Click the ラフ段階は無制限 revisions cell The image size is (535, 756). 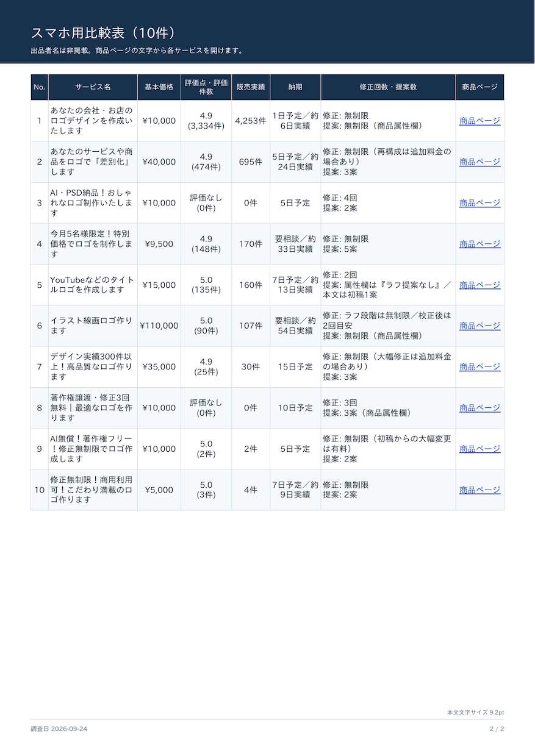pyautogui.click(x=388, y=326)
